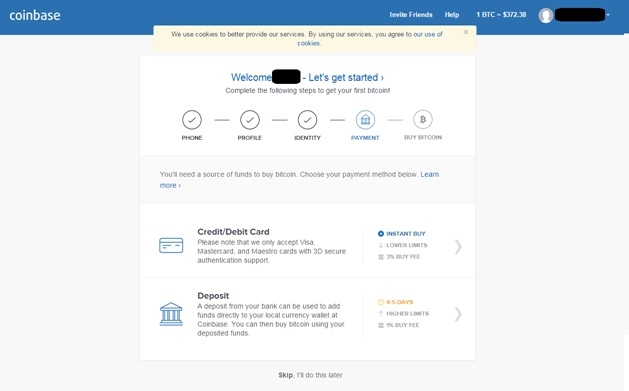
Task: Click the PROFILE step label
Action: pos(250,138)
